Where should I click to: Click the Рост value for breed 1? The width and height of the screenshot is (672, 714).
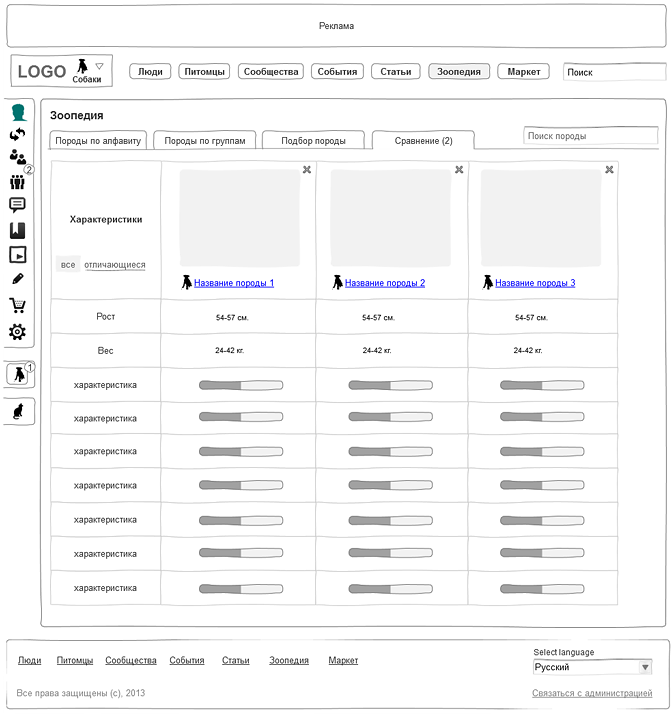pyautogui.click(x=232, y=317)
